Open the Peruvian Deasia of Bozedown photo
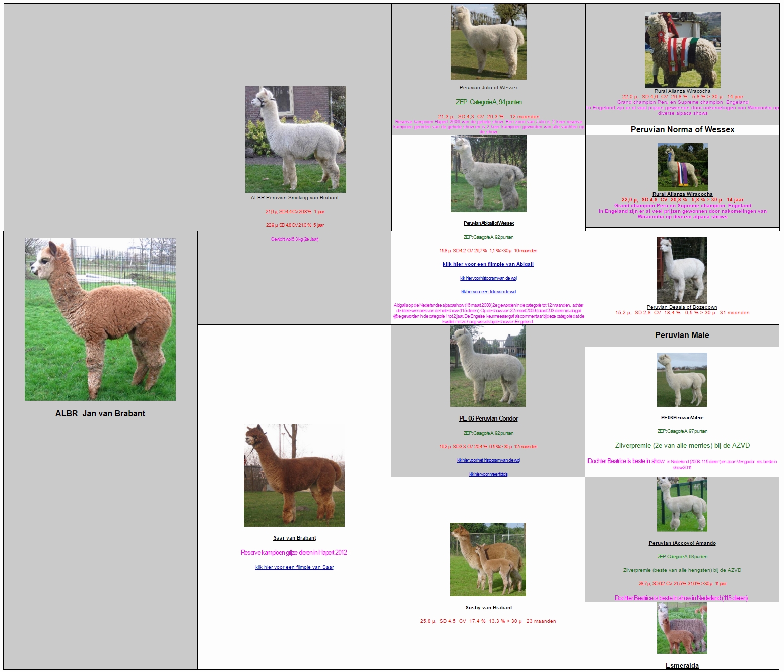 coord(682,270)
